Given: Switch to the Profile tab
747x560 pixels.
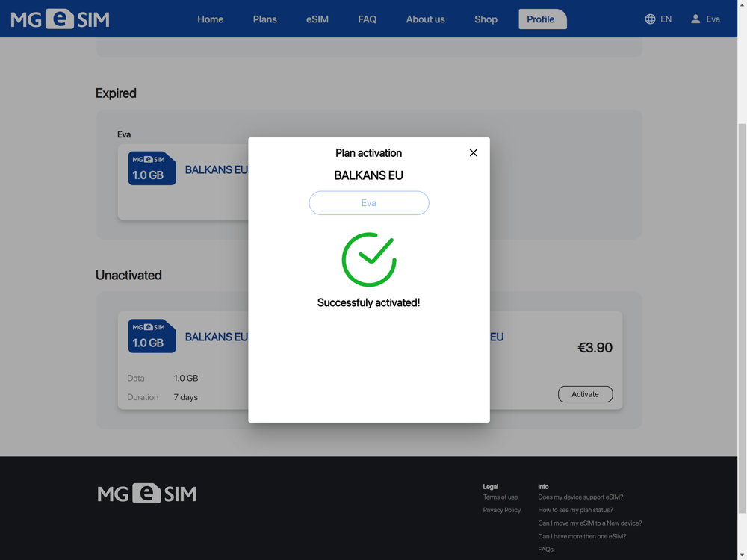Looking at the screenshot, I should click(x=542, y=19).
